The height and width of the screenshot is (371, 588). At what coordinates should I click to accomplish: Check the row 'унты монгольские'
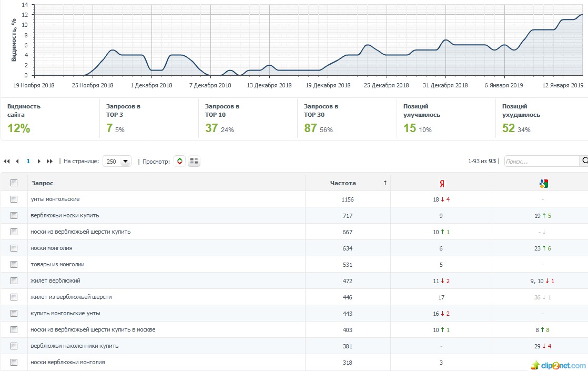14,199
